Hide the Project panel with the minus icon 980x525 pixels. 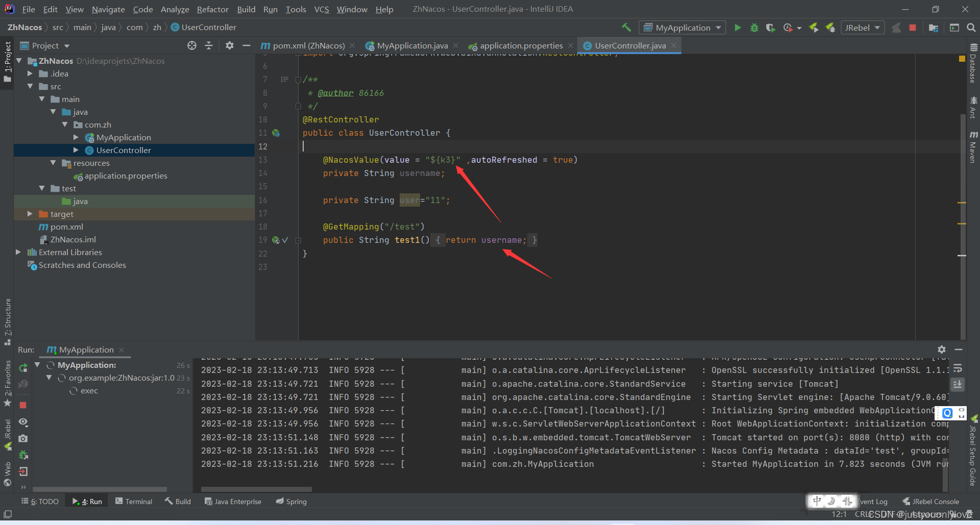point(247,45)
